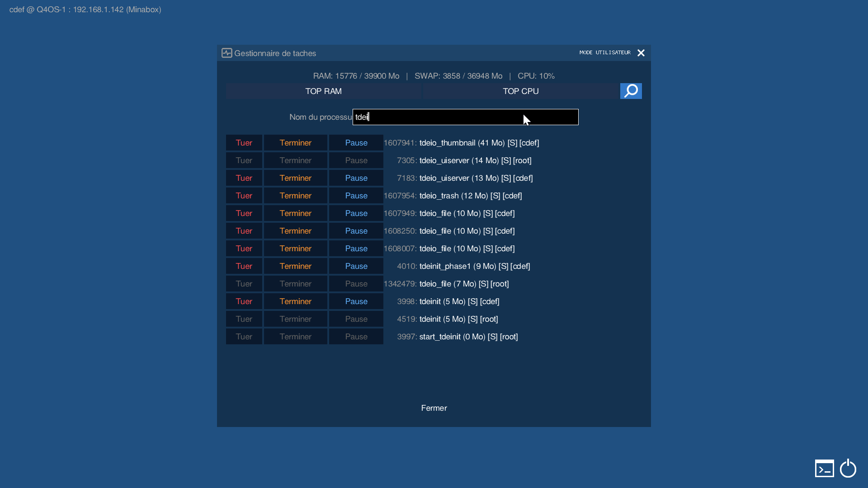Click the Fermer button
Viewport: 868px width, 488px height.
click(434, 408)
